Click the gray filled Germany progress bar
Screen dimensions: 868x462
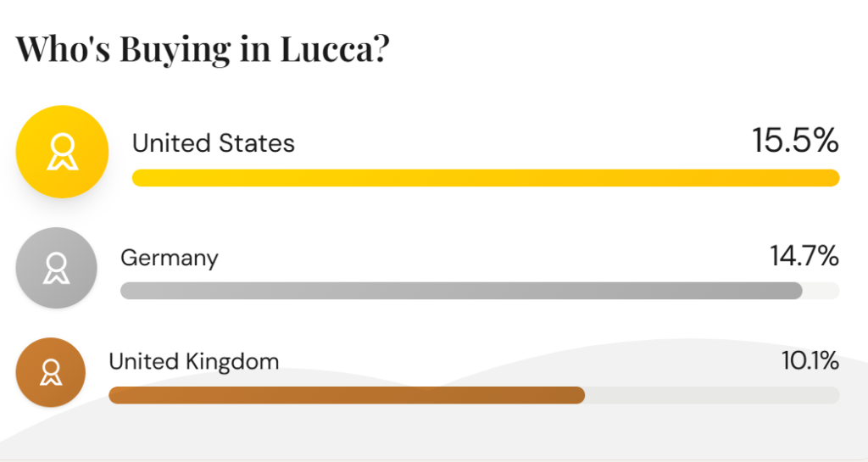460,291
